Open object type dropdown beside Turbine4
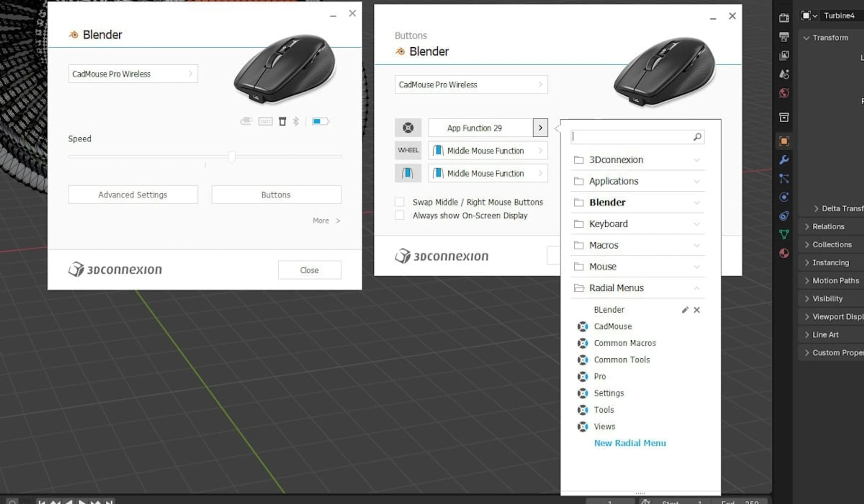The height and width of the screenshot is (504, 864). coord(809,16)
